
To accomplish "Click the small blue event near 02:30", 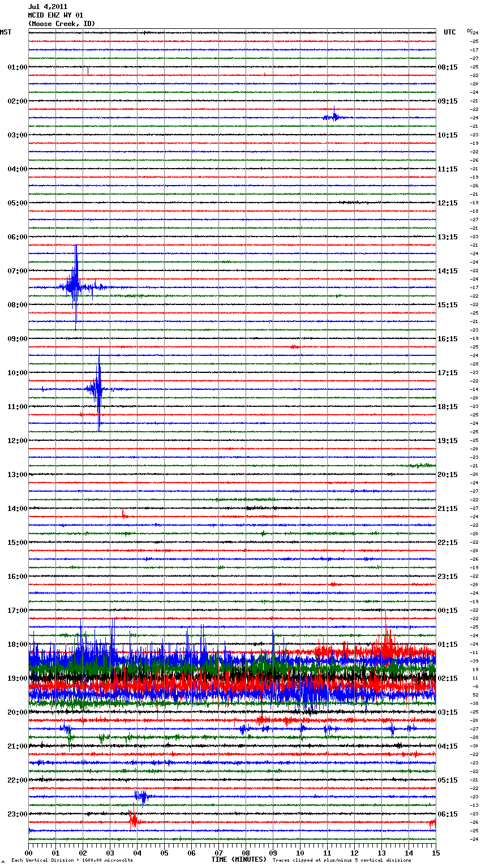I will point(334,117).
